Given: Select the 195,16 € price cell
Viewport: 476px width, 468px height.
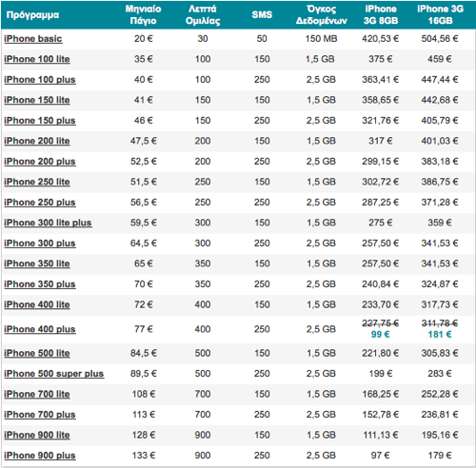Looking at the screenshot, I should click(x=440, y=435).
